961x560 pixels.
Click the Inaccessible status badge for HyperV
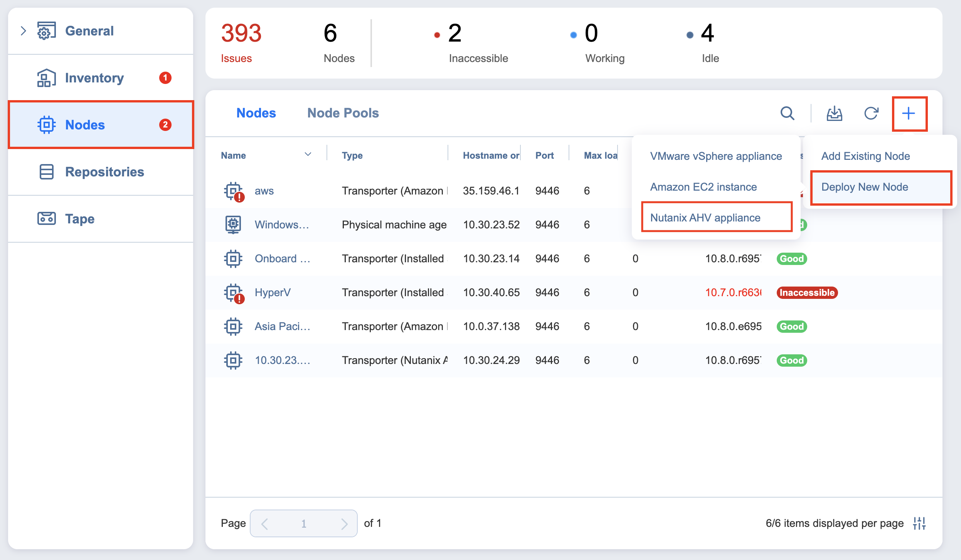click(807, 293)
